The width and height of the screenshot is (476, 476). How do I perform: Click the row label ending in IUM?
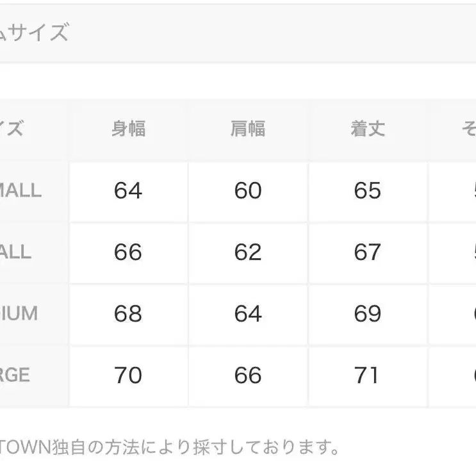(19, 314)
